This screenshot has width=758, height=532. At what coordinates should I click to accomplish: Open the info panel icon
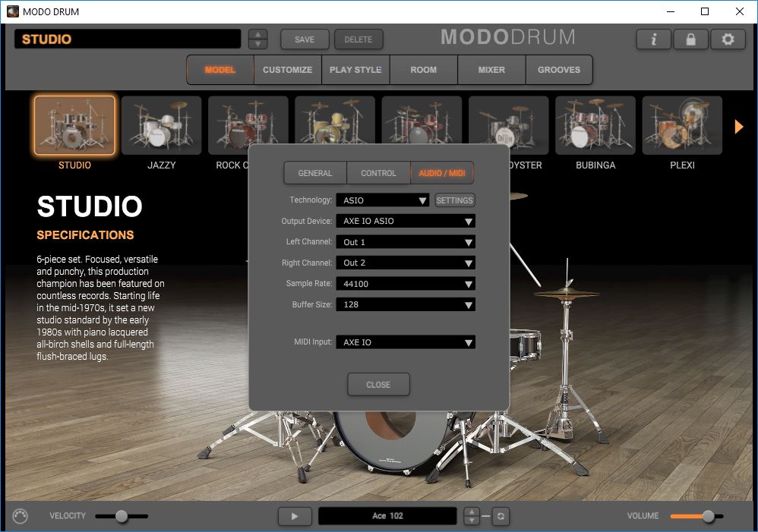[654, 39]
